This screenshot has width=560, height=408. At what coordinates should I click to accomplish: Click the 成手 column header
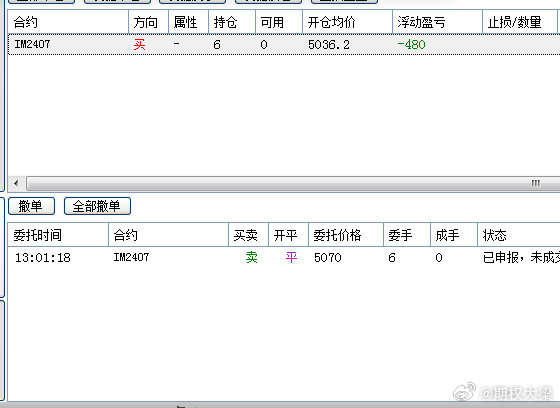coord(454,235)
